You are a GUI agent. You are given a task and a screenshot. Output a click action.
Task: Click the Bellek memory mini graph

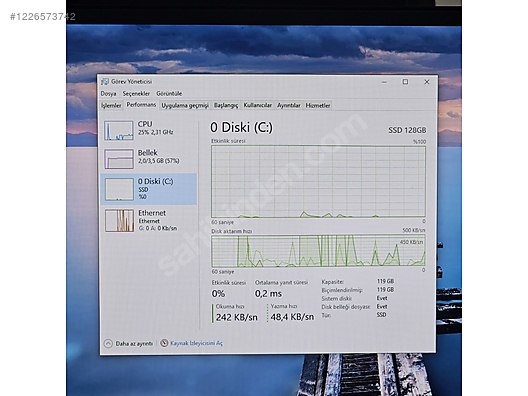[x=119, y=159]
